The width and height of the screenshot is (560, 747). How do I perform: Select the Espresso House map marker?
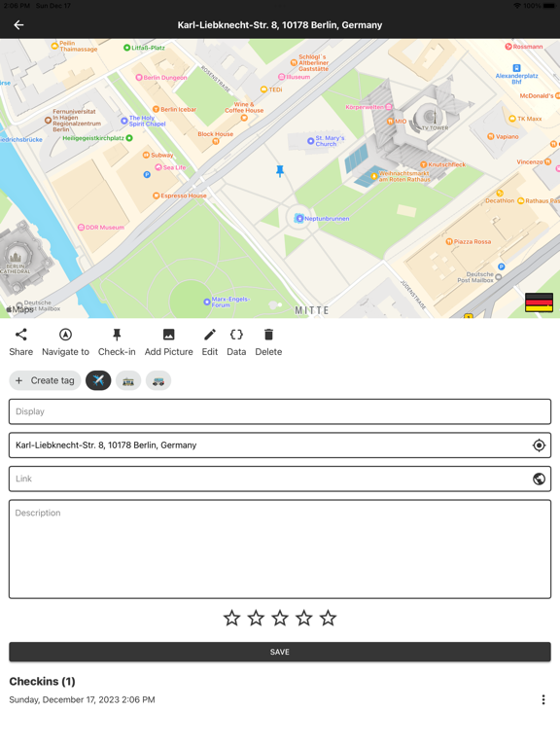coord(156,196)
